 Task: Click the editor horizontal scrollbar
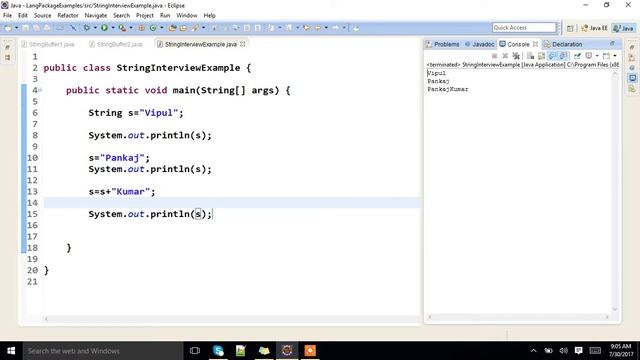pyautogui.click(x=231, y=319)
